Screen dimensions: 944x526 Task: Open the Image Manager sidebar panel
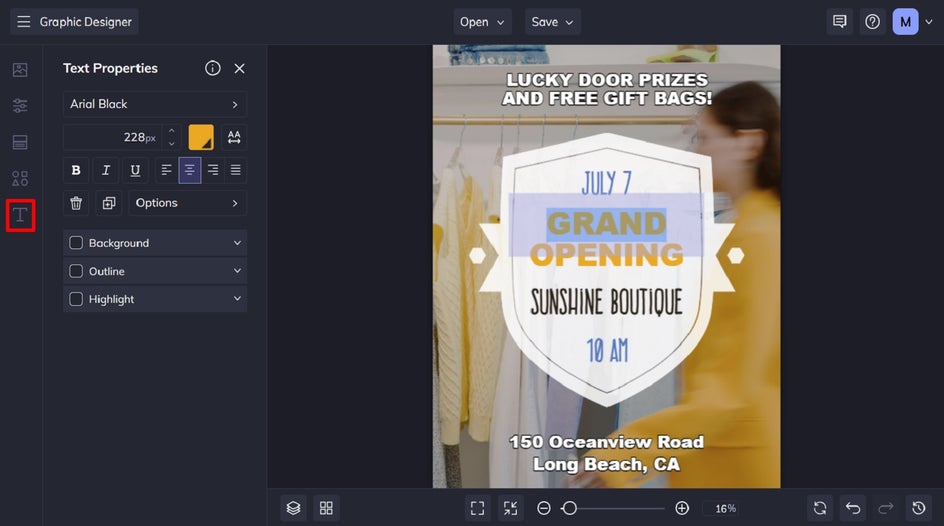point(20,70)
